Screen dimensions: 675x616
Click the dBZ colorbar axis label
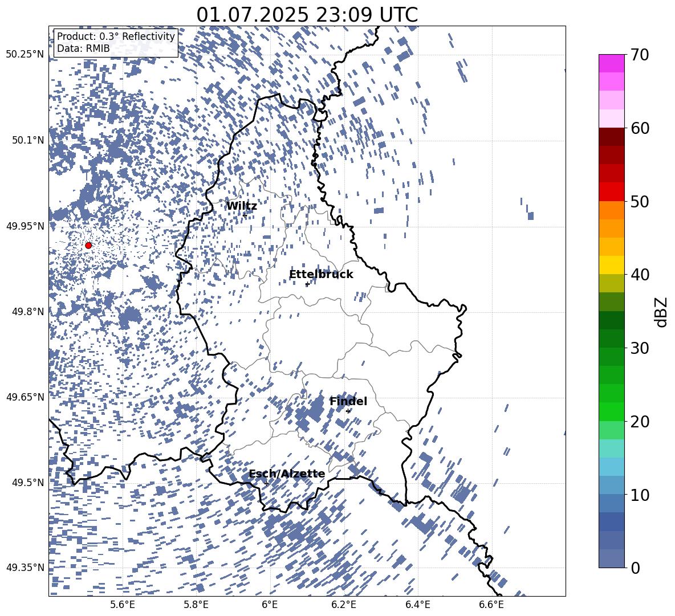662,312
